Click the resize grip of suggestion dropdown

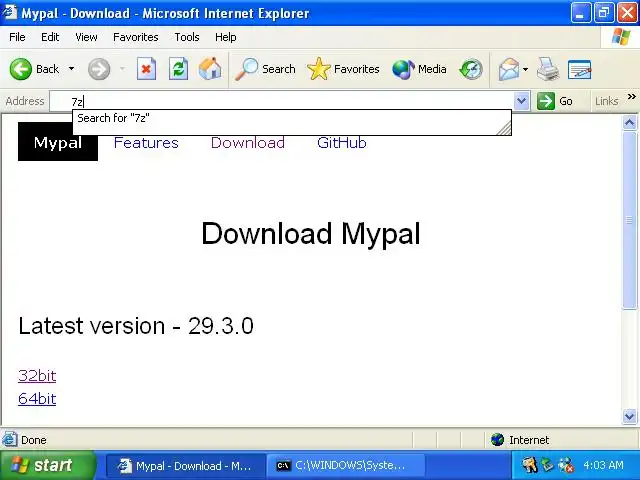(504, 128)
